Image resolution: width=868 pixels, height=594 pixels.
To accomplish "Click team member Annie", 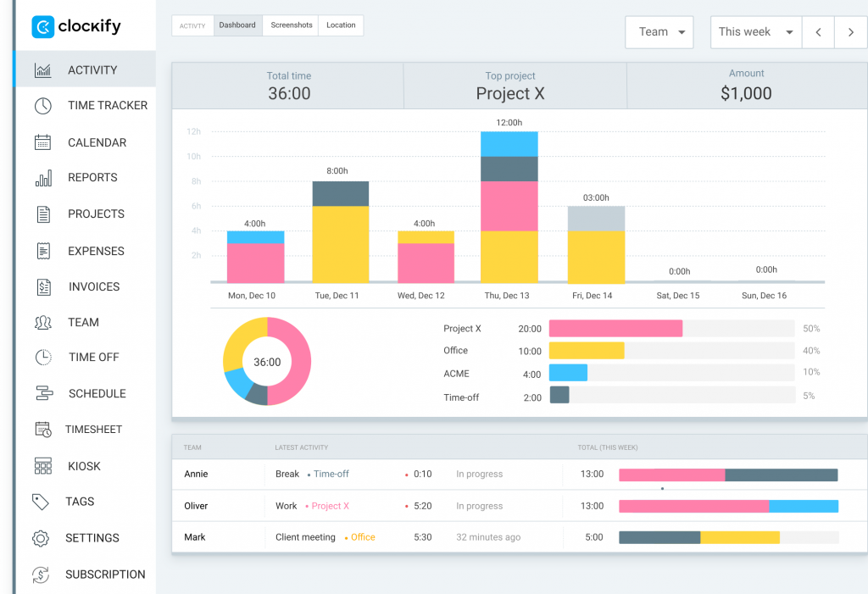I will click(x=196, y=474).
